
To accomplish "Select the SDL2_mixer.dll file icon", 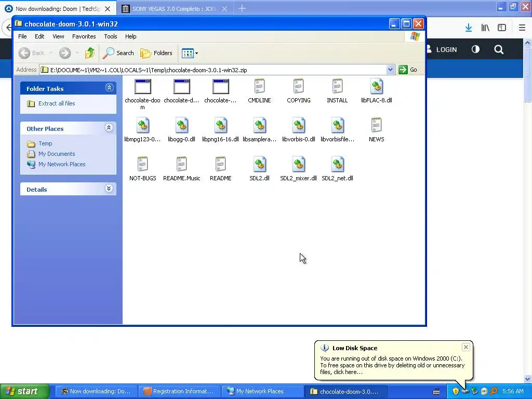I will 299,164.
